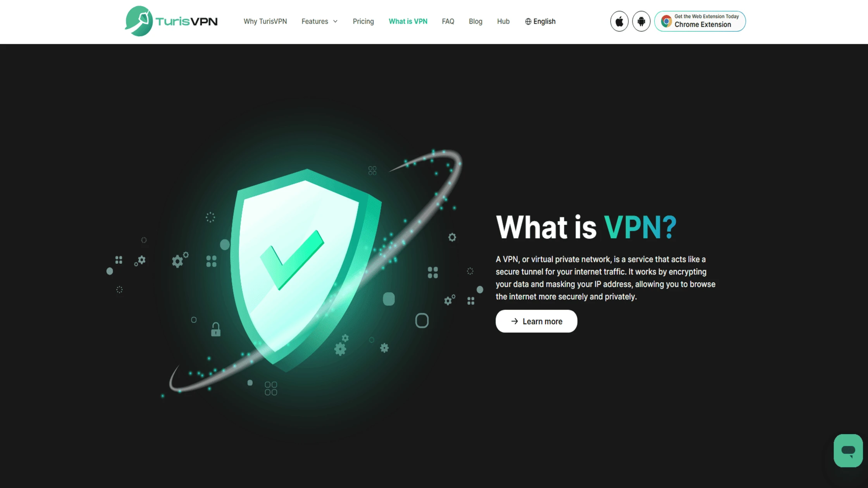Screen dimensions: 868x488
Task: Open the English language selector
Action: [x=540, y=21]
